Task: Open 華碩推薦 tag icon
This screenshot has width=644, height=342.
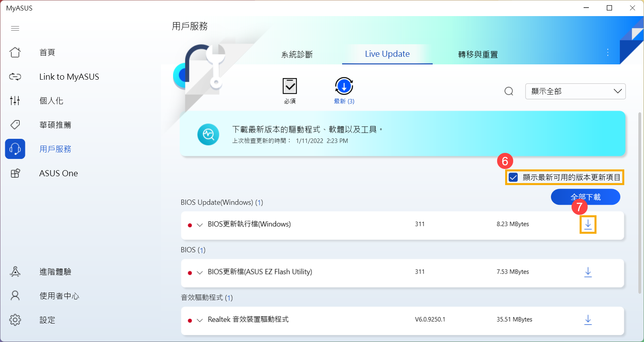Action: click(x=15, y=125)
